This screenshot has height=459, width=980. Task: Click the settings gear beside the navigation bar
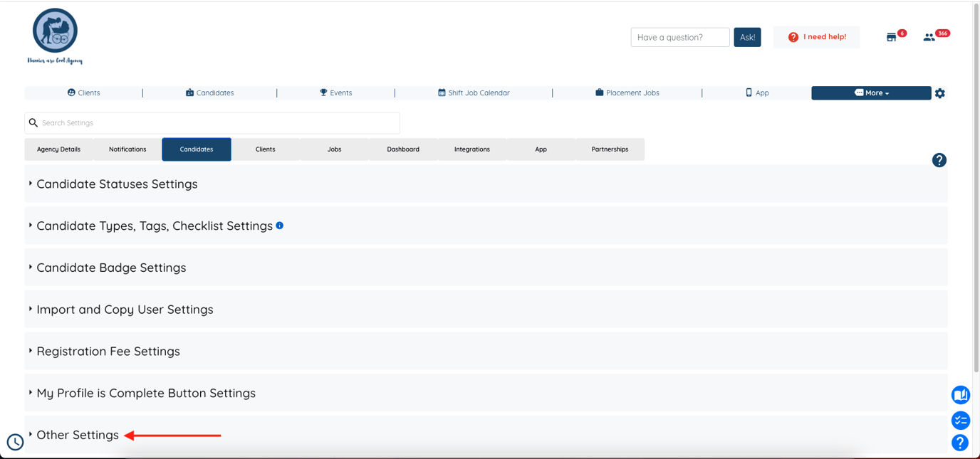[940, 93]
